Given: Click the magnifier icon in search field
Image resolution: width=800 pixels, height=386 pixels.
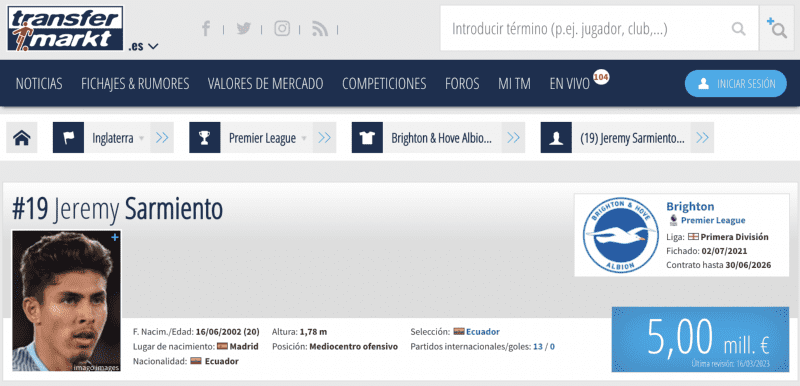Looking at the screenshot, I should [738, 29].
